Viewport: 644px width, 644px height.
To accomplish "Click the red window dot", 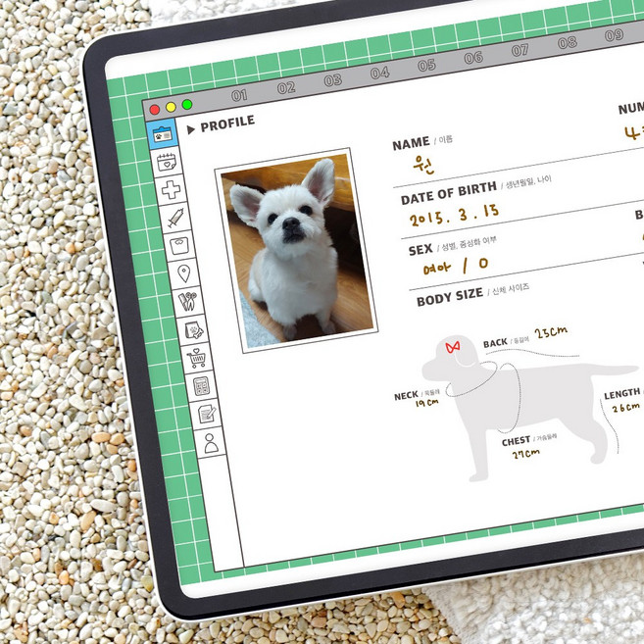I will click(x=155, y=109).
